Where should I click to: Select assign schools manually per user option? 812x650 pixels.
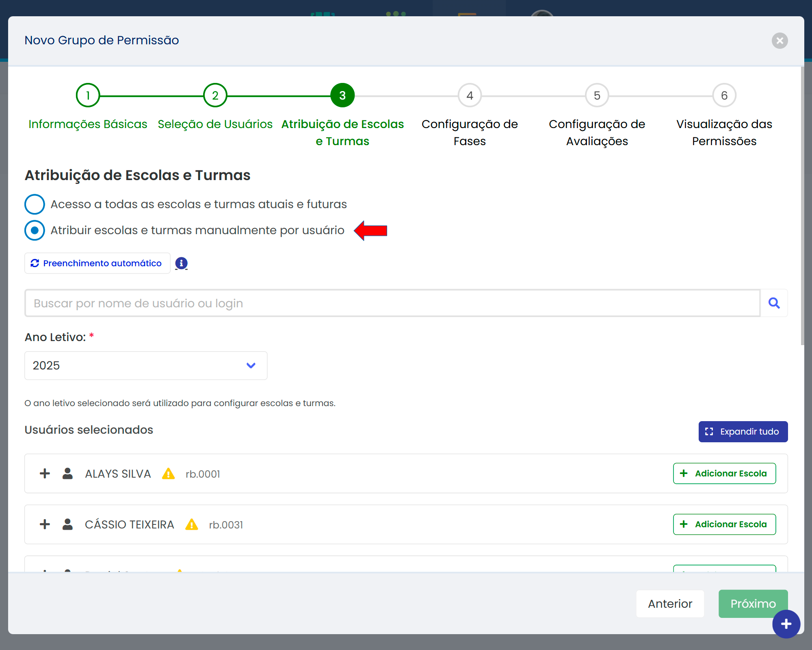(35, 230)
